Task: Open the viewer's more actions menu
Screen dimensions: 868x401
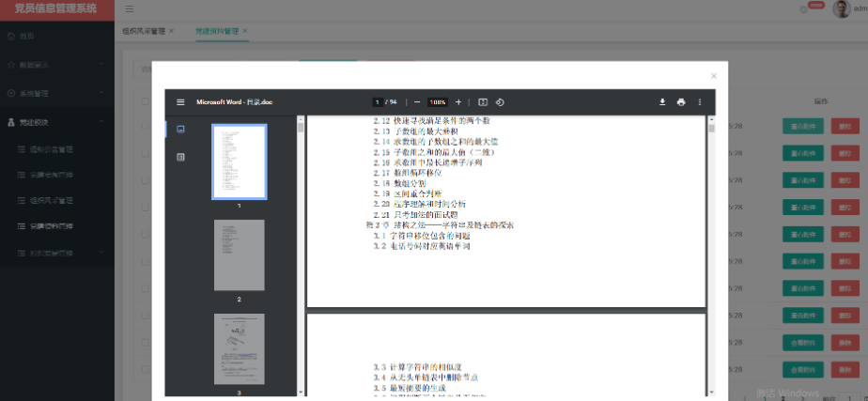Action: point(700,102)
